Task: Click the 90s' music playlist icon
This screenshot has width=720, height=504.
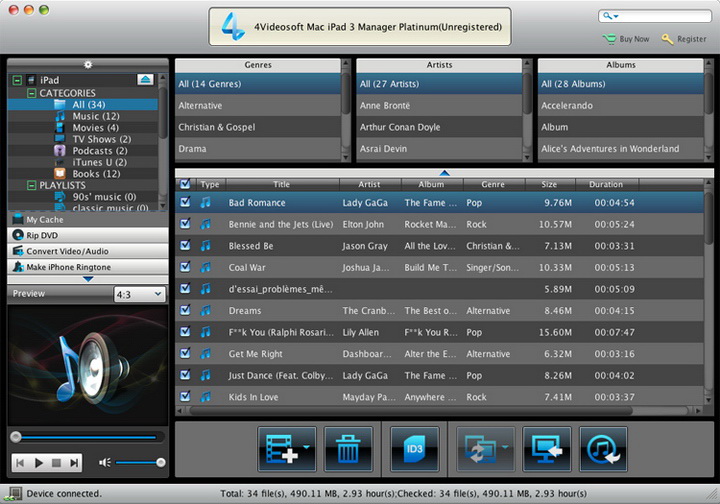Action: click(60, 196)
